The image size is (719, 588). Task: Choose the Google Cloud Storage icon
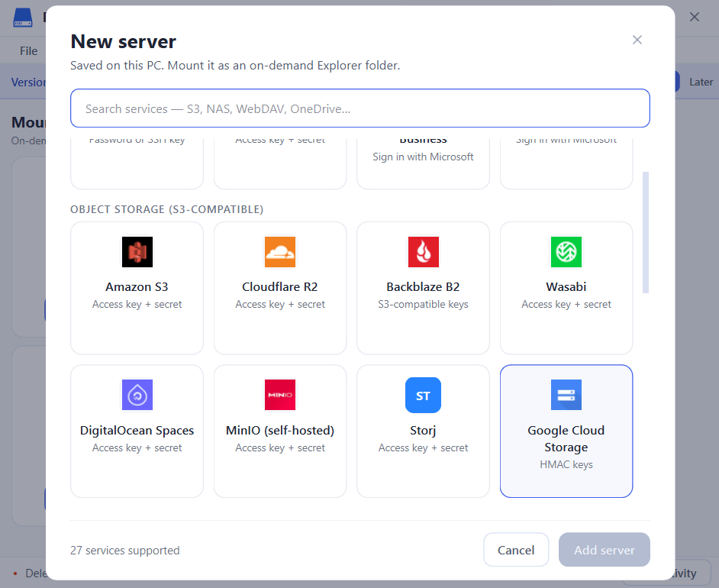pos(566,395)
